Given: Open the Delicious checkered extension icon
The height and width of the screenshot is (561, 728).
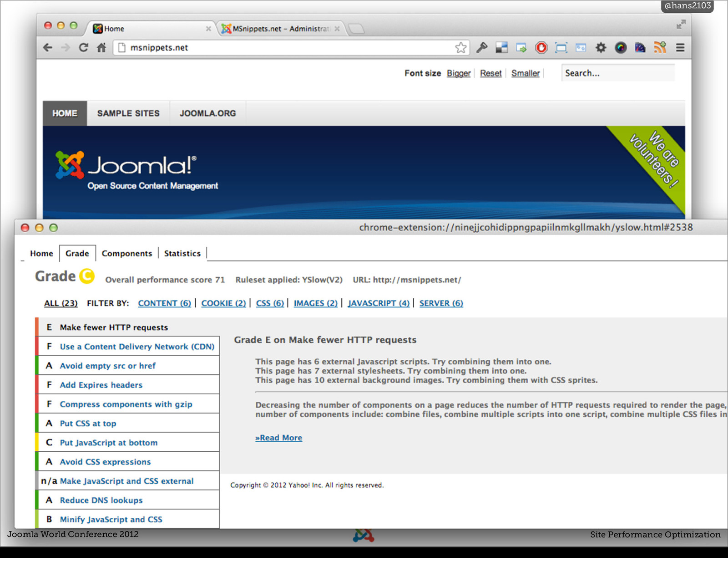Looking at the screenshot, I should [502, 47].
